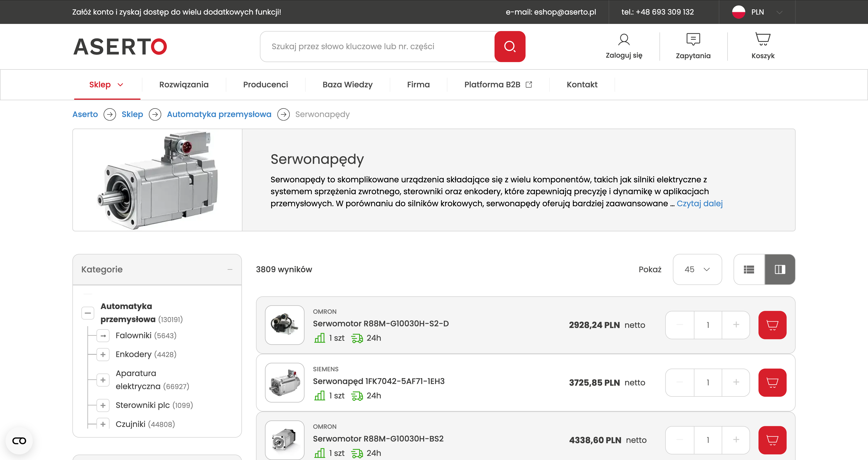Click the red search magnifier button

509,46
